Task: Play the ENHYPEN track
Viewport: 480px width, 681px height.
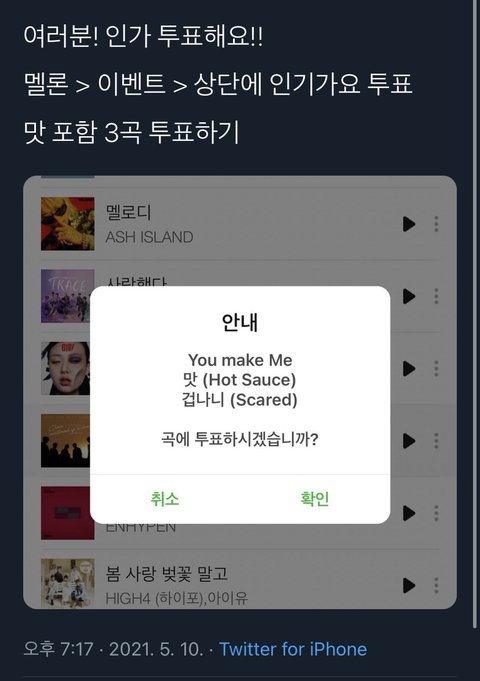Action: pos(409,513)
